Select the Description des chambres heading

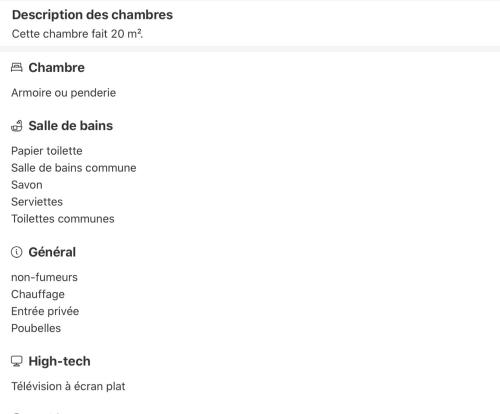tap(92, 15)
